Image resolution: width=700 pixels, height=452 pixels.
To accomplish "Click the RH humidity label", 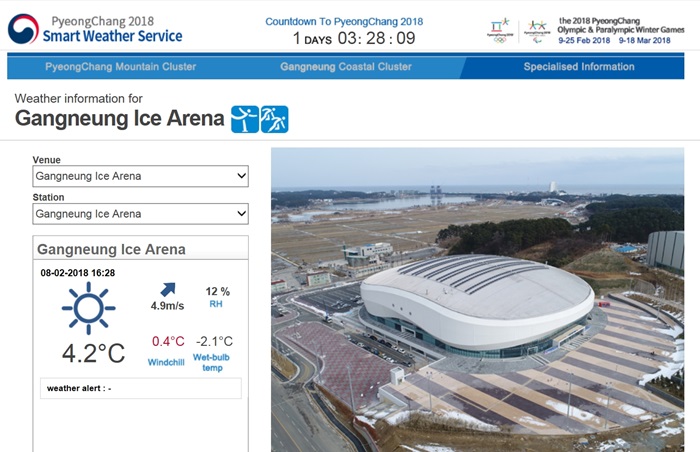I will coord(216,304).
